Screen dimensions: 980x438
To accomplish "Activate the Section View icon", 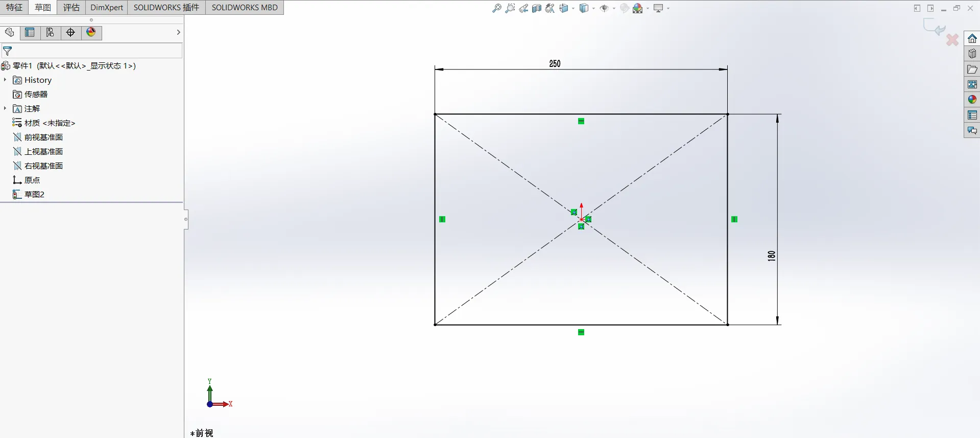I will point(536,8).
